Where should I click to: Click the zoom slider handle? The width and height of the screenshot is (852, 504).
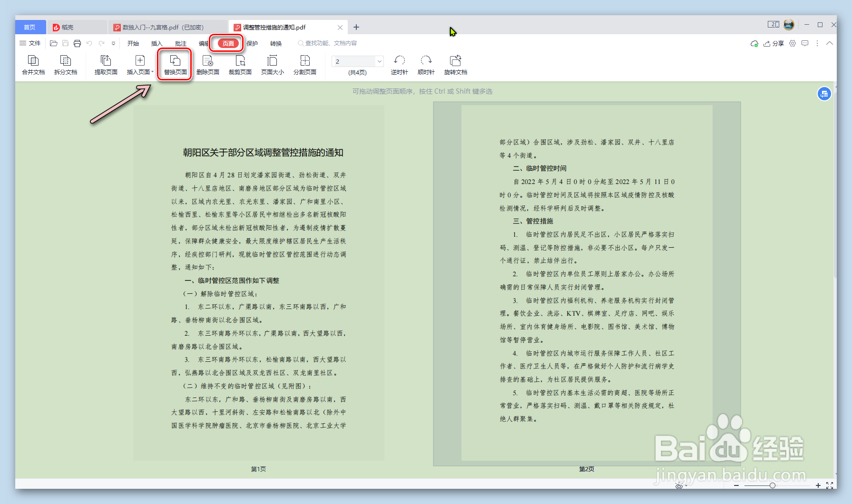click(x=773, y=485)
